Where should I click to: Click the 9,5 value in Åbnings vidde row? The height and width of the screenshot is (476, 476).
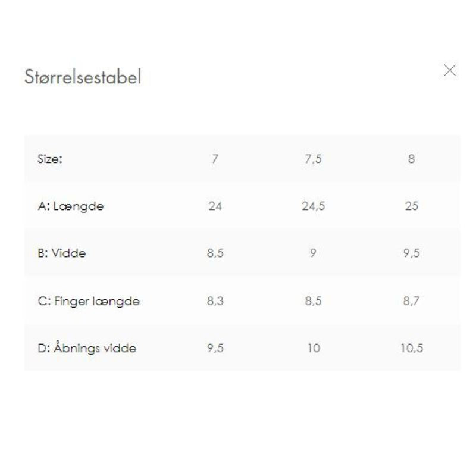pyautogui.click(x=215, y=348)
